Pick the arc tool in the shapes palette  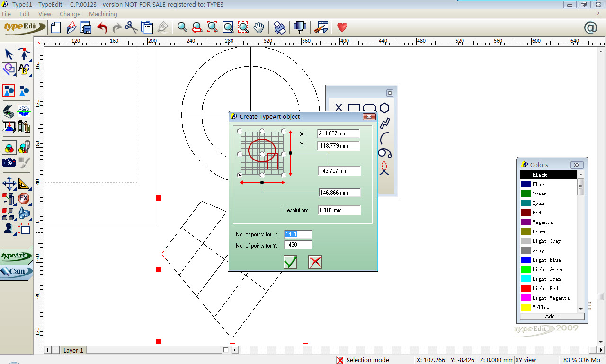pyautogui.click(x=384, y=138)
